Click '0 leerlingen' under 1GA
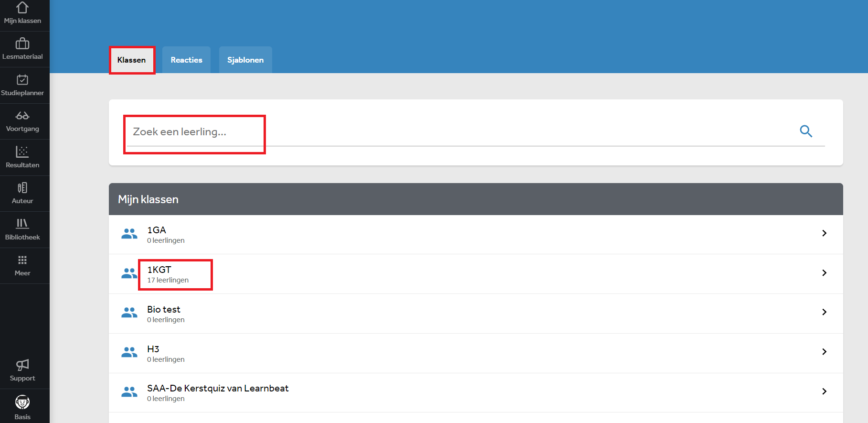 click(x=166, y=240)
